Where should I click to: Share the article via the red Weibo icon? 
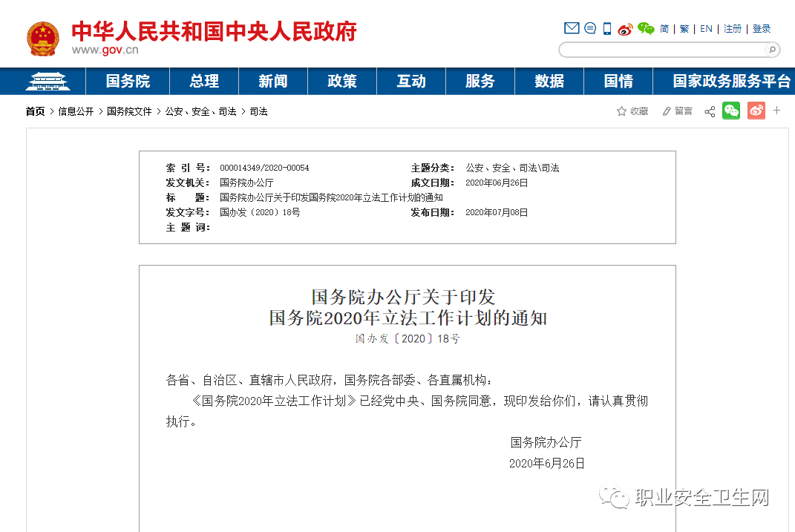click(x=756, y=111)
